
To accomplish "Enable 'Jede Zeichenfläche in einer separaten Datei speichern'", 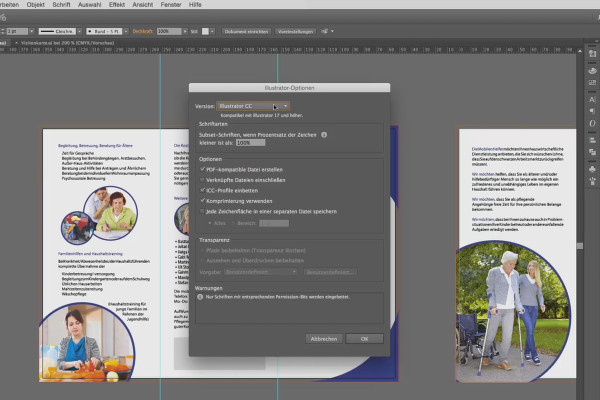I will click(202, 211).
